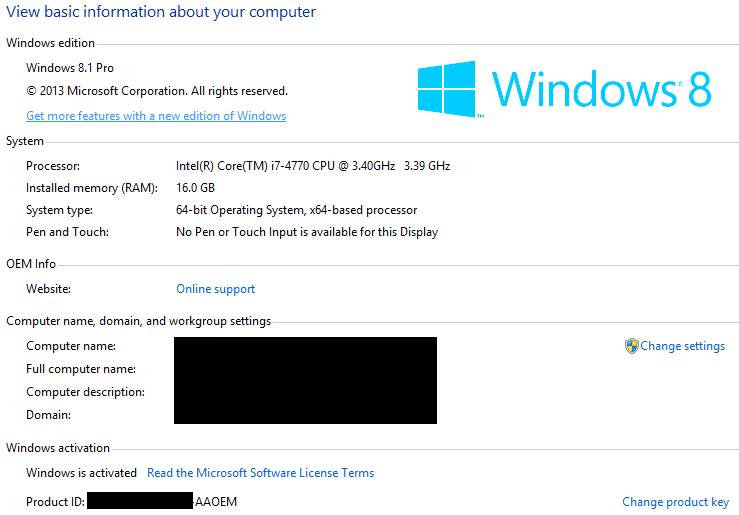This screenshot has height=515, width=739.
Task: Read the Microsoft Software License Terms
Action: (260, 473)
